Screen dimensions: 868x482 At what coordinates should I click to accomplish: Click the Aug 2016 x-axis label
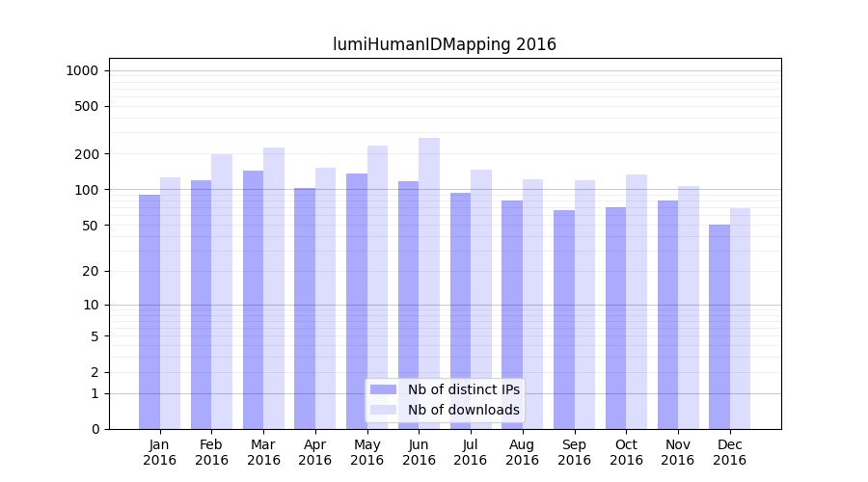tap(522, 452)
